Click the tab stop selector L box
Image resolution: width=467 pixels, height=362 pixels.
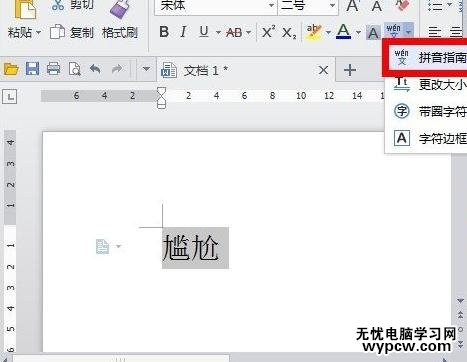coord(10,97)
